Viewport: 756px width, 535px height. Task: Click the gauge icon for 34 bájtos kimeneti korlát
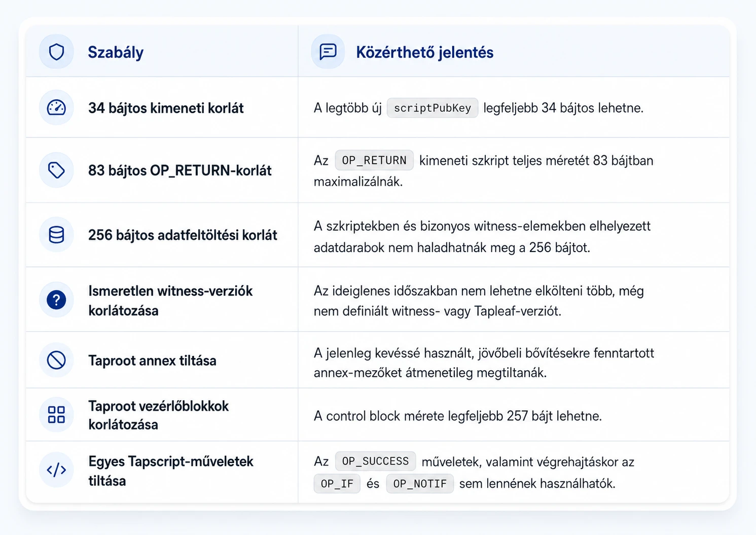pos(56,108)
